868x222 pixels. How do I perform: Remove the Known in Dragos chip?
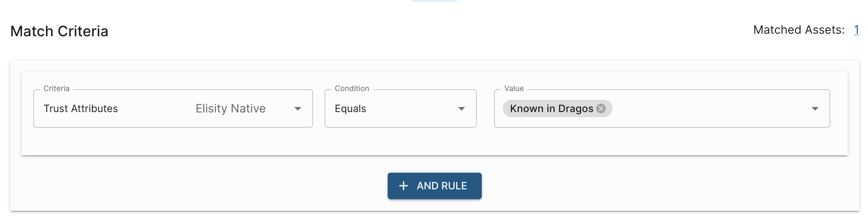coord(601,108)
